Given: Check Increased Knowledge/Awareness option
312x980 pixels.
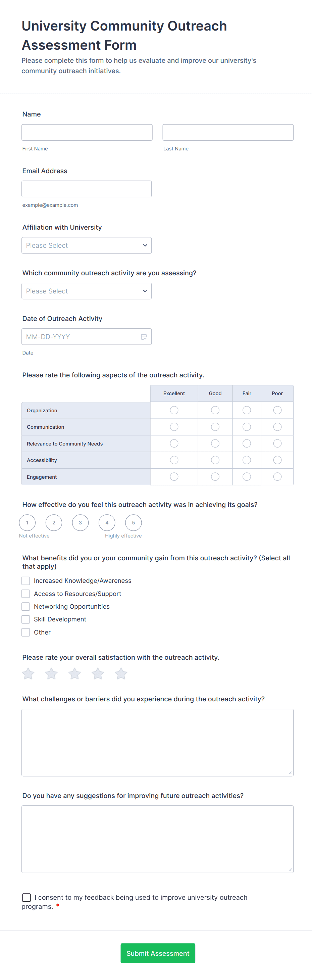Looking at the screenshot, I should click(x=26, y=580).
